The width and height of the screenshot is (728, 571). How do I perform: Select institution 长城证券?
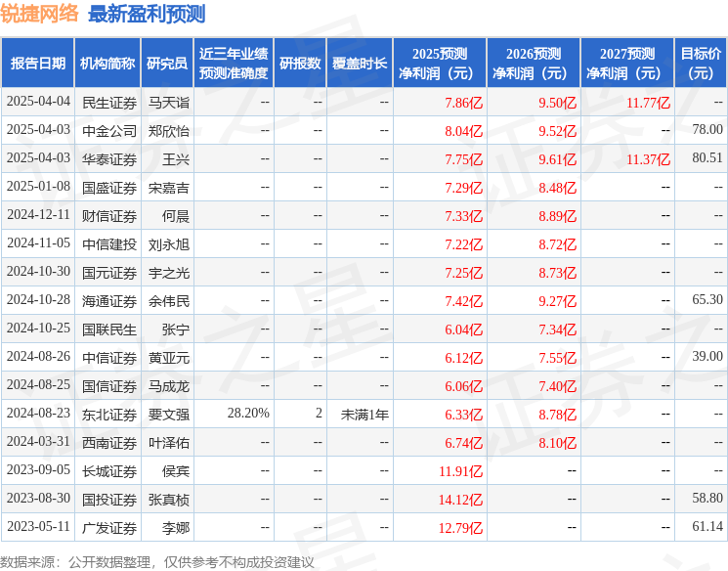tap(109, 471)
